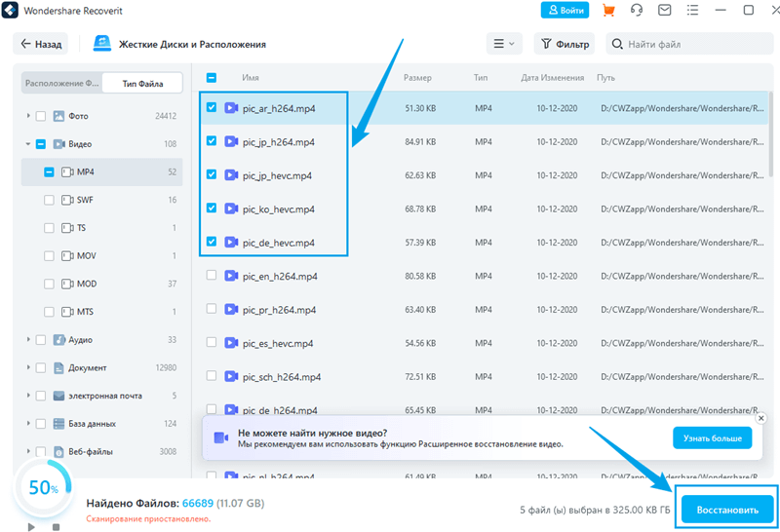The height and width of the screenshot is (532, 780).
Task: Click the shopping cart icon
Action: (609, 10)
